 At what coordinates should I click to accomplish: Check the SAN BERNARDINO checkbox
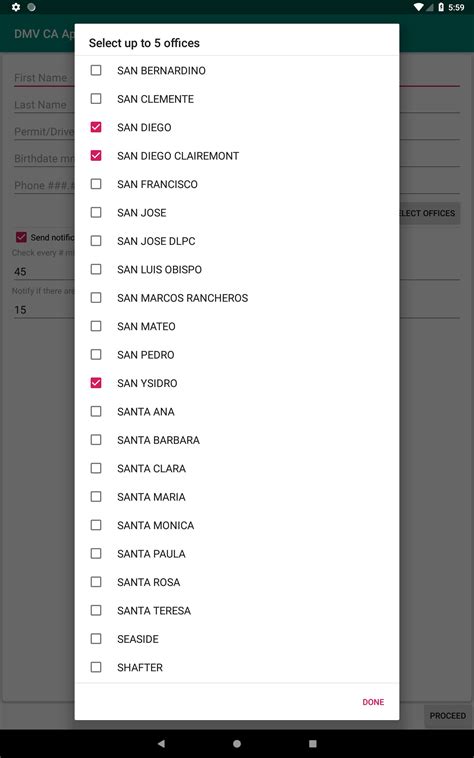(96, 70)
